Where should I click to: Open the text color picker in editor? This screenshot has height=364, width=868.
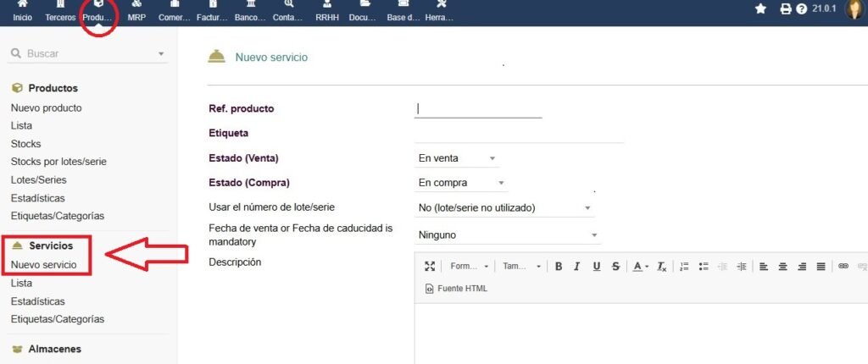click(x=639, y=266)
